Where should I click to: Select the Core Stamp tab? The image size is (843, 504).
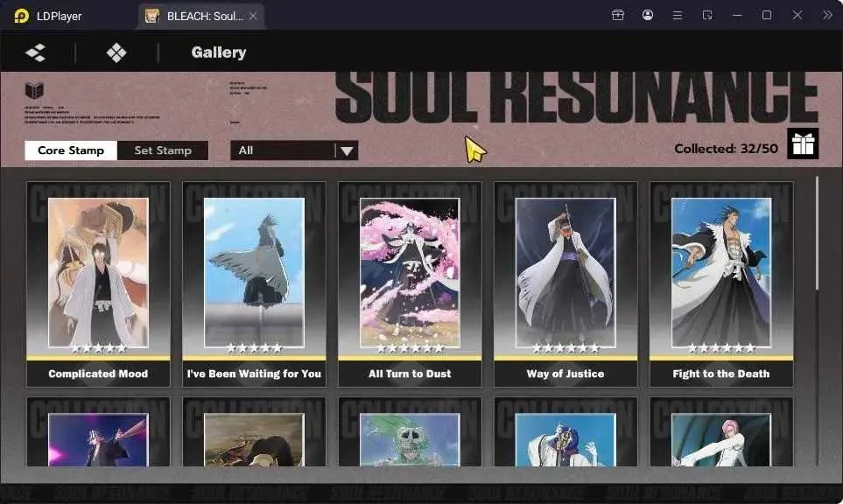pos(71,150)
